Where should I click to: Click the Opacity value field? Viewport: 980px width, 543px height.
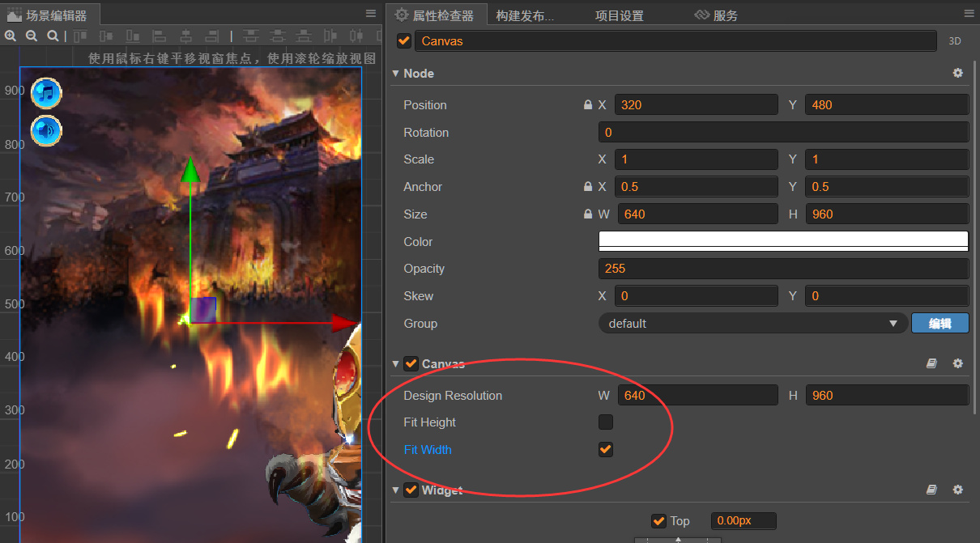[x=783, y=268]
